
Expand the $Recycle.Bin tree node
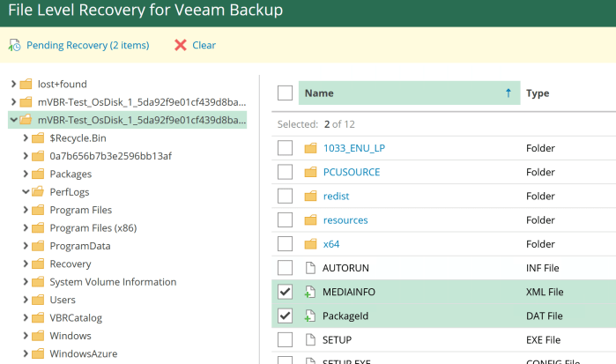[26, 138]
